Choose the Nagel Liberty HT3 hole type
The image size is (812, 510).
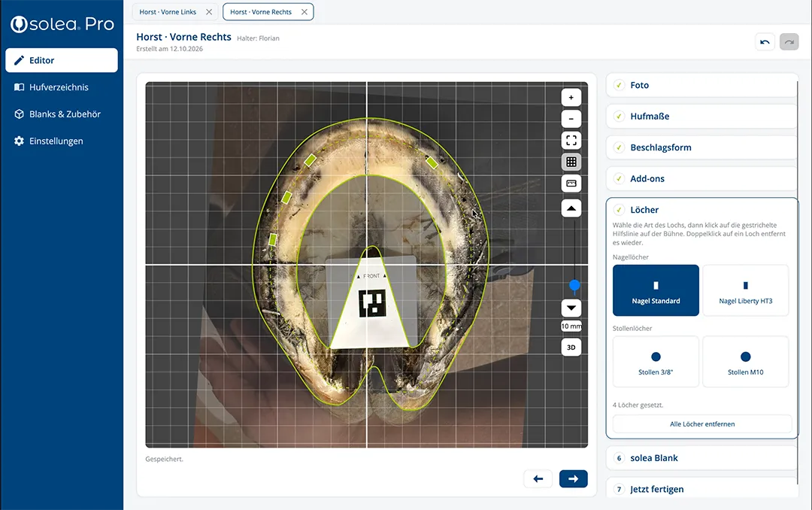pyautogui.click(x=746, y=290)
